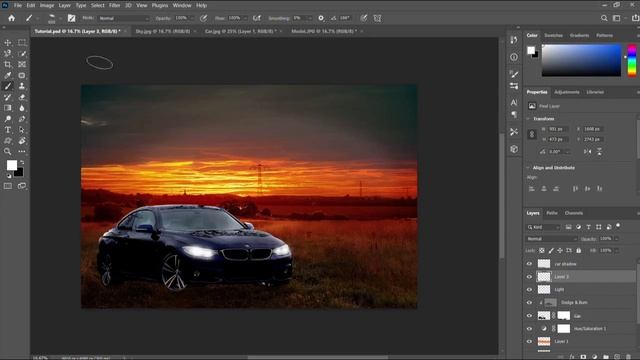Toggle pressure for opacity icon

pyautogui.click(x=204, y=18)
